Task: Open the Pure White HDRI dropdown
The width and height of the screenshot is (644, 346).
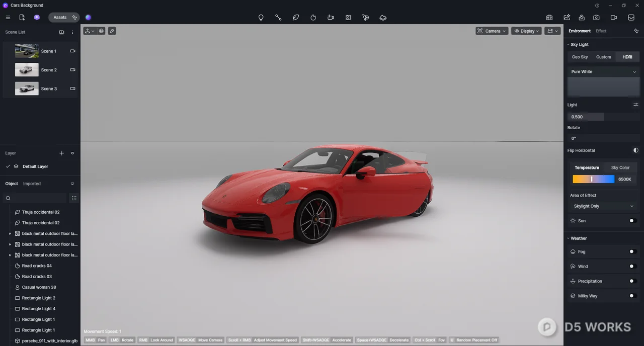Action: coord(603,71)
